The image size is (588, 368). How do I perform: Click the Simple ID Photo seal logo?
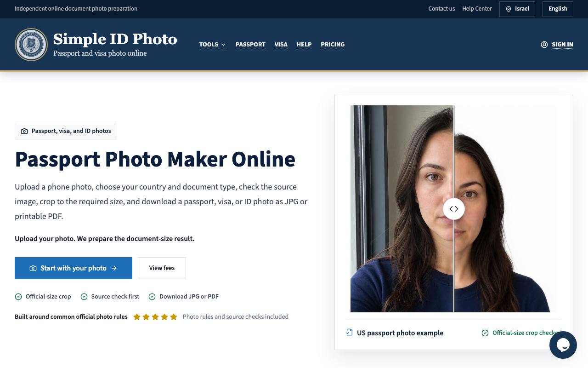coord(31,45)
